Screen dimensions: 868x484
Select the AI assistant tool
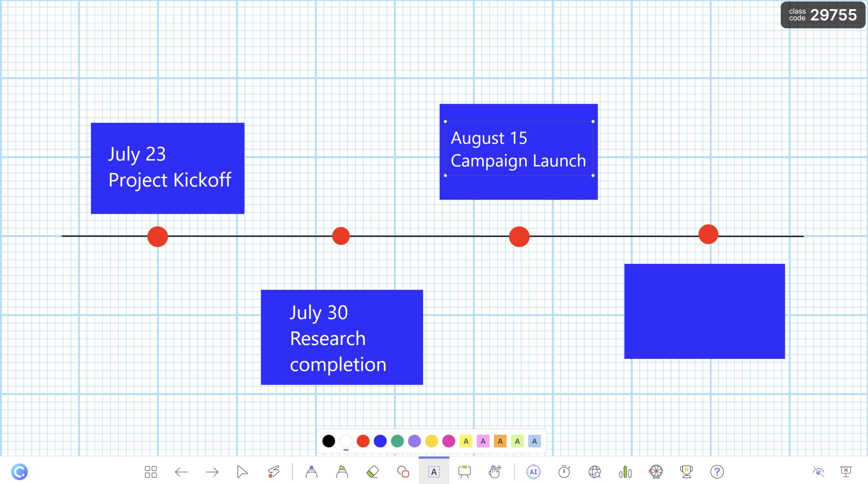[532, 471]
